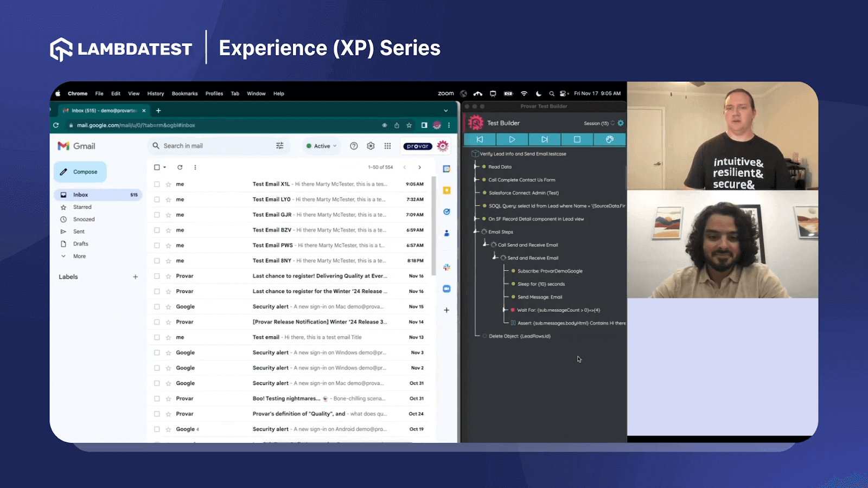Viewport: 868px width, 488px height.
Task: Click the Test Builder stop square button
Action: [577, 139]
